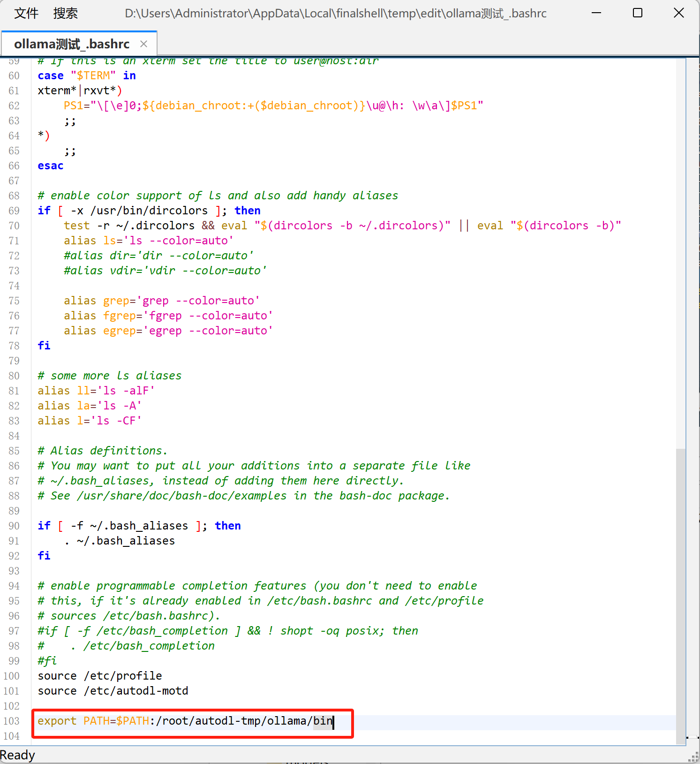Viewport: 700px width, 764px height.
Task: Open the 搜索 menu
Action: tap(65, 13)
